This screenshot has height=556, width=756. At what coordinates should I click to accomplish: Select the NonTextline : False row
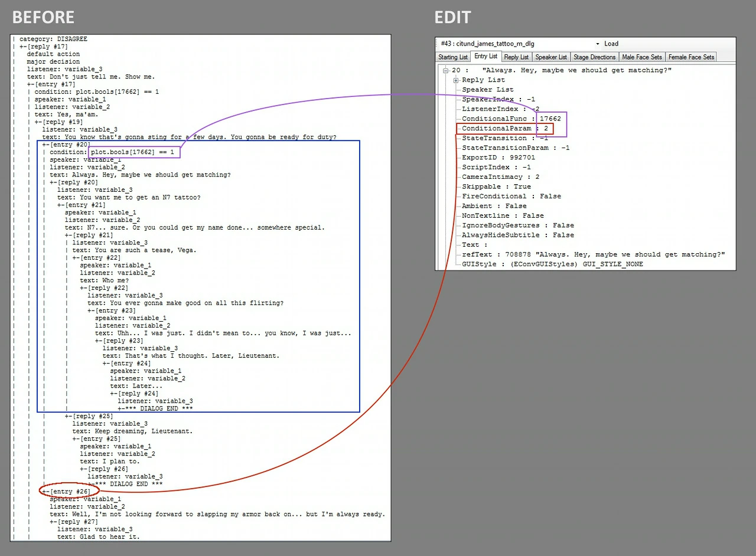503,215
